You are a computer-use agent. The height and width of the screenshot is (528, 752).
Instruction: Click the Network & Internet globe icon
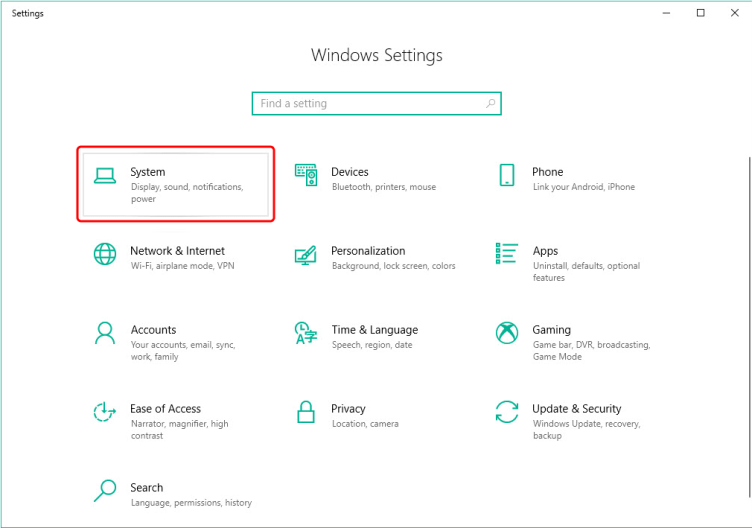point(105,254)
